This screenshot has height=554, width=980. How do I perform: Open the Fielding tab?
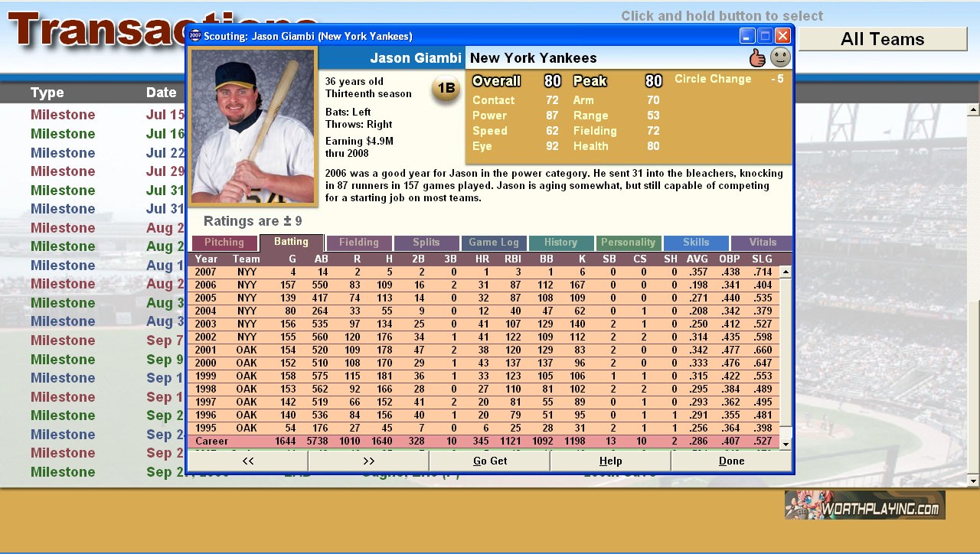click(358, 243)
